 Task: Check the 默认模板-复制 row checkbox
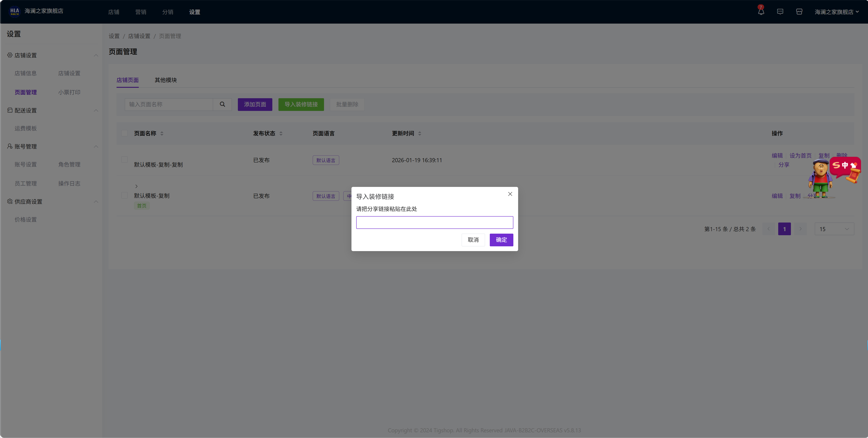[124, 196]
